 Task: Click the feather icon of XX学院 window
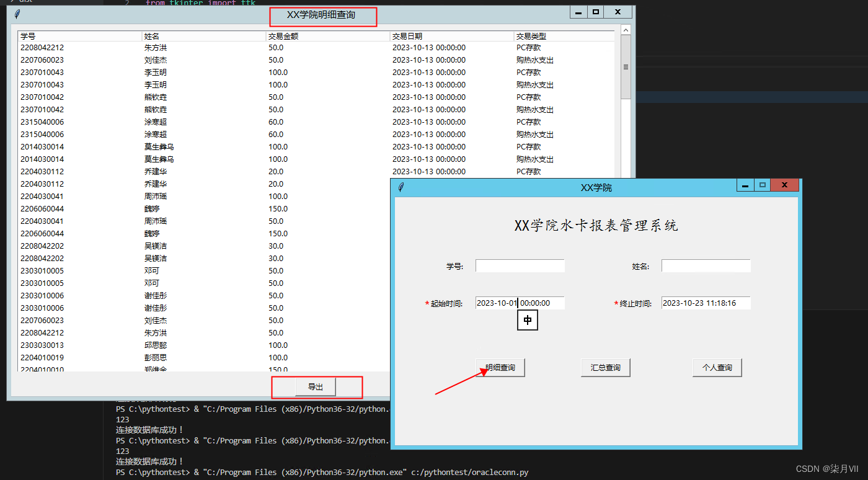(x=401, y=187)
